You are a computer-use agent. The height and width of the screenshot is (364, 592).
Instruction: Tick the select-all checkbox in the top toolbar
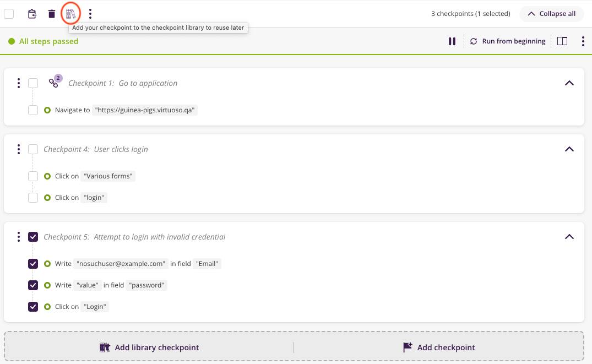pos(9,14)
